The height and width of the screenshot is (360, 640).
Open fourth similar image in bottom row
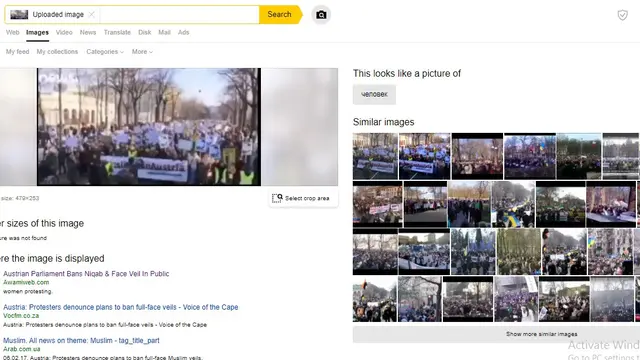516,299
